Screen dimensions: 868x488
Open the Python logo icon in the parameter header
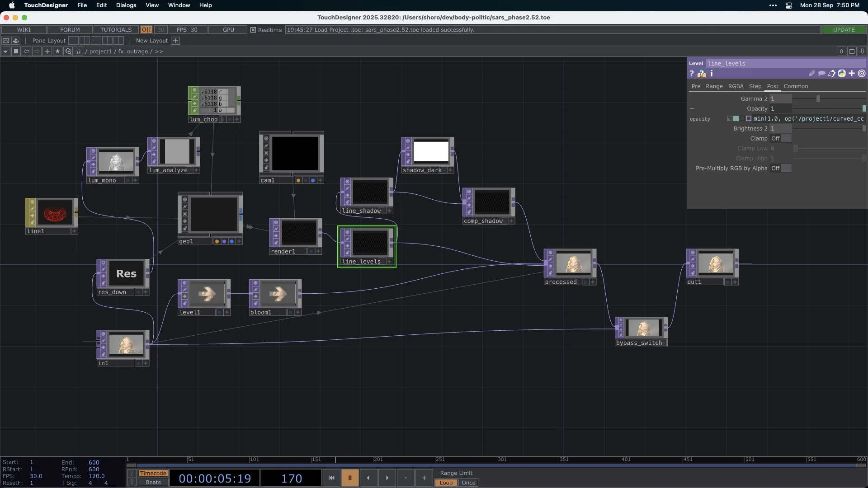(842, 73)
